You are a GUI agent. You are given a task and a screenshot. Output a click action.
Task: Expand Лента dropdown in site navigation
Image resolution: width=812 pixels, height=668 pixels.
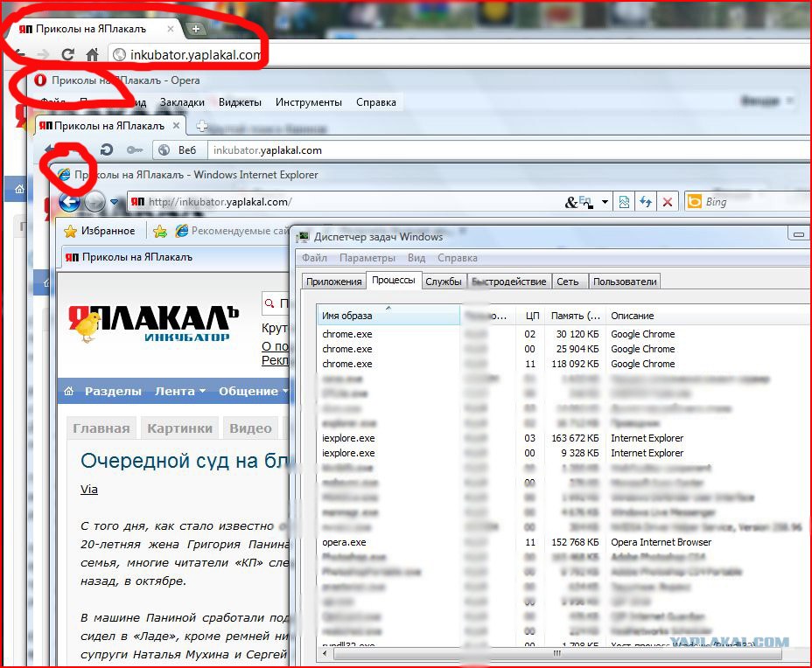click(x=180, y=391)
